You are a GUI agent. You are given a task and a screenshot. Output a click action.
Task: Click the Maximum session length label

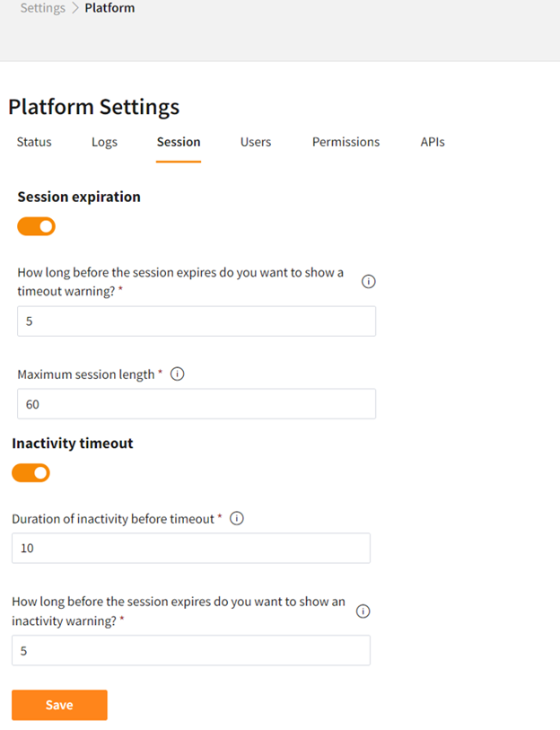[86, 374]
